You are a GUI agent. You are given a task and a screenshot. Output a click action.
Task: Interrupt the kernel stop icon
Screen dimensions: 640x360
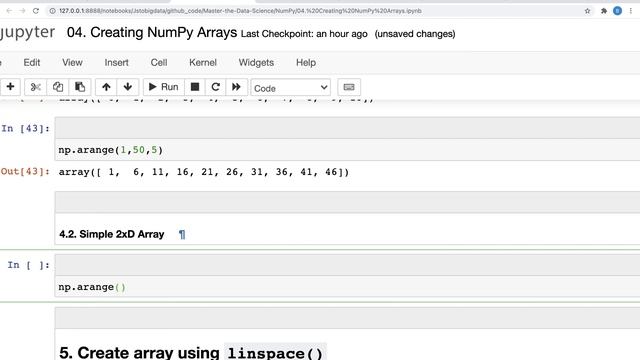(195, 87)
